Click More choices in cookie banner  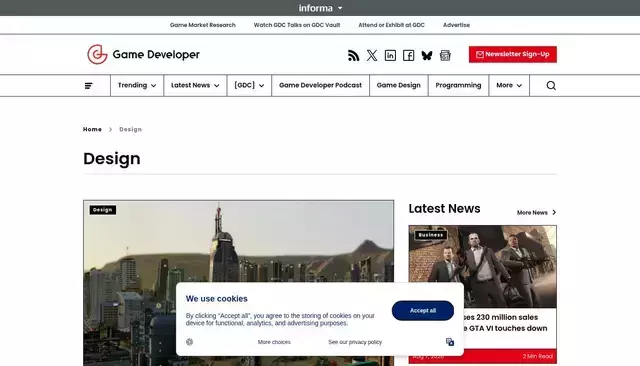(274, 342)
